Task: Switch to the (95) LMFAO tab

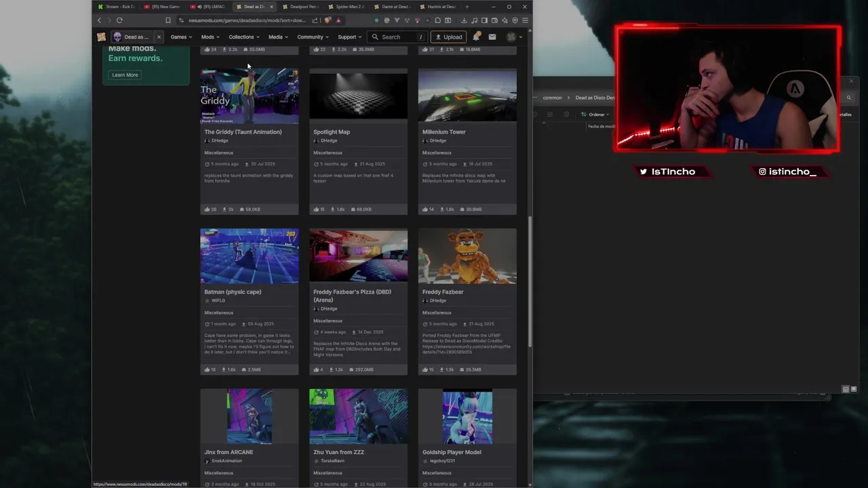Action: pyautogui.click(x=209, y=7)
